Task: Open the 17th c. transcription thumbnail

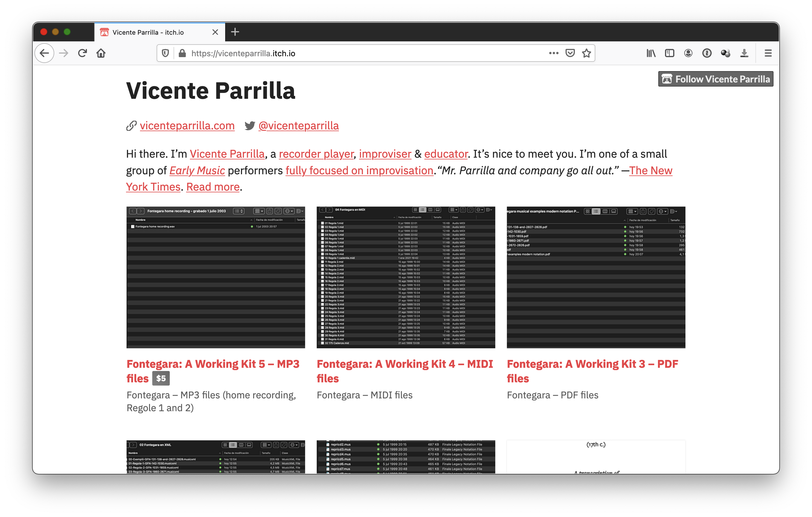Action: click(x=596, y=457)
